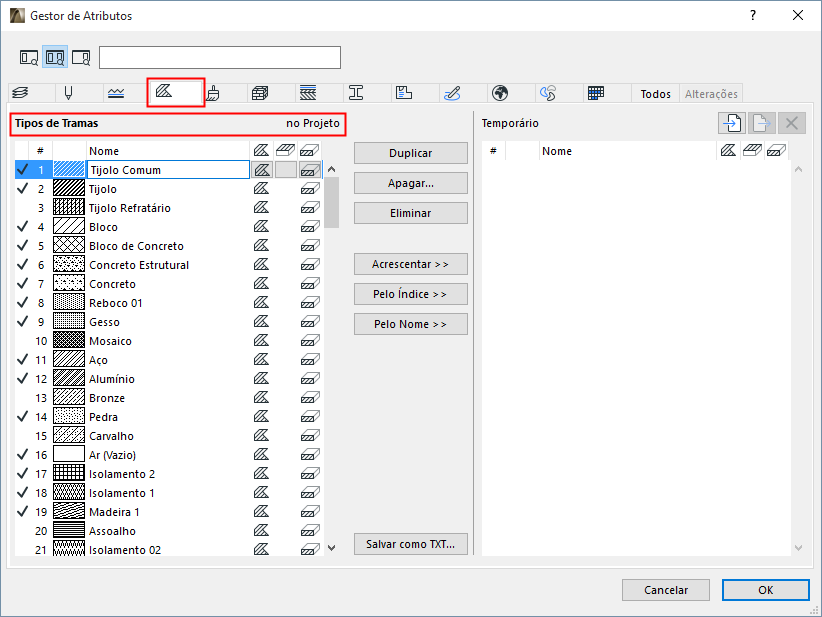This screenshot has width=822, height=617.
Task: Click the checkmark beside Bloco row
Action: (x=23, y=226)
